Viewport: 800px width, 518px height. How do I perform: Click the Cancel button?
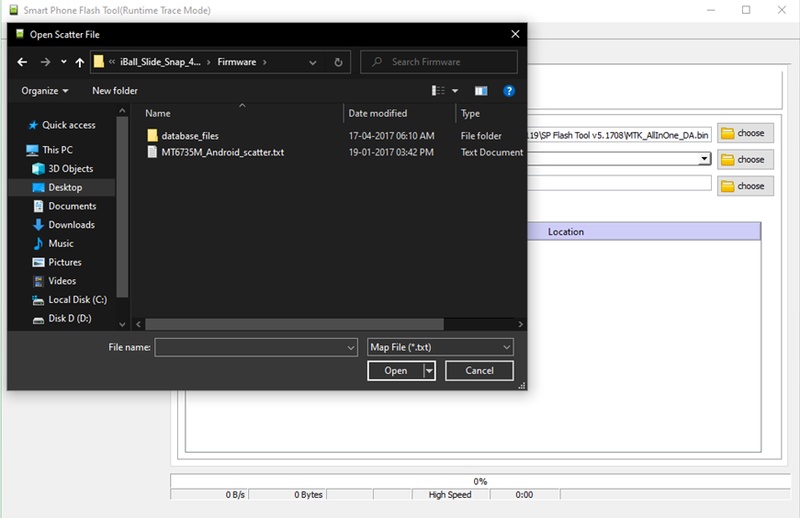(x=479, y=371)
